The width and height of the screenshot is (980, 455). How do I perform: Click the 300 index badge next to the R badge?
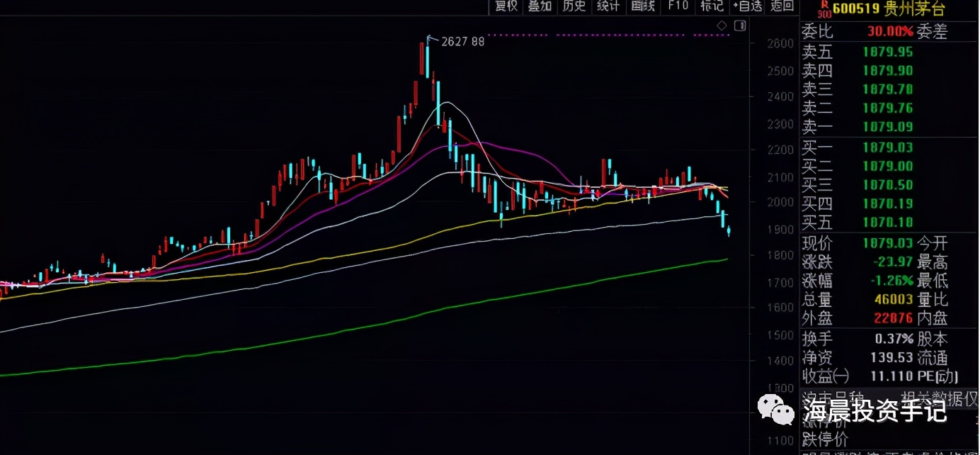pos(824,13)
